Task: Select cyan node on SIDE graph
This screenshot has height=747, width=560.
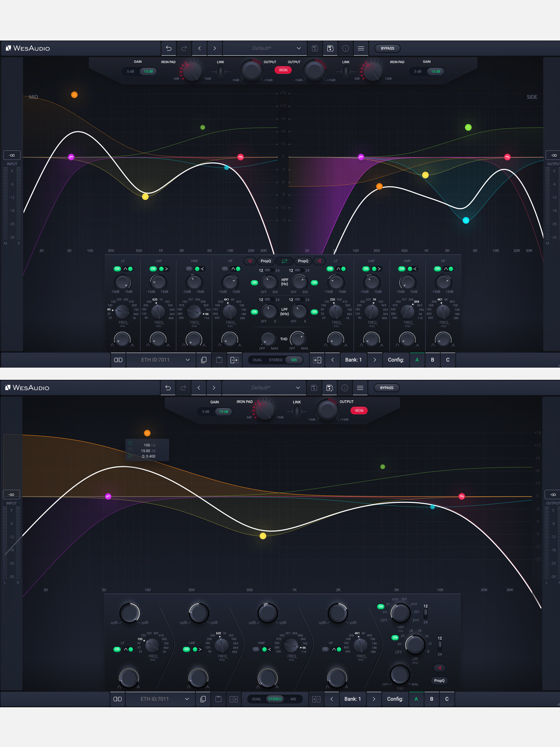Action: 466,221
